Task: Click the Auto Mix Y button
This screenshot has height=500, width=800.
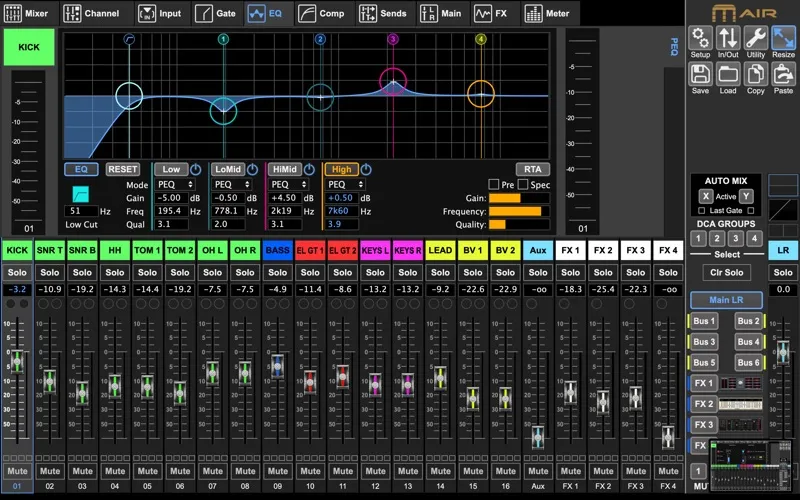Action: pyautogui.click(x=746, y=196)
